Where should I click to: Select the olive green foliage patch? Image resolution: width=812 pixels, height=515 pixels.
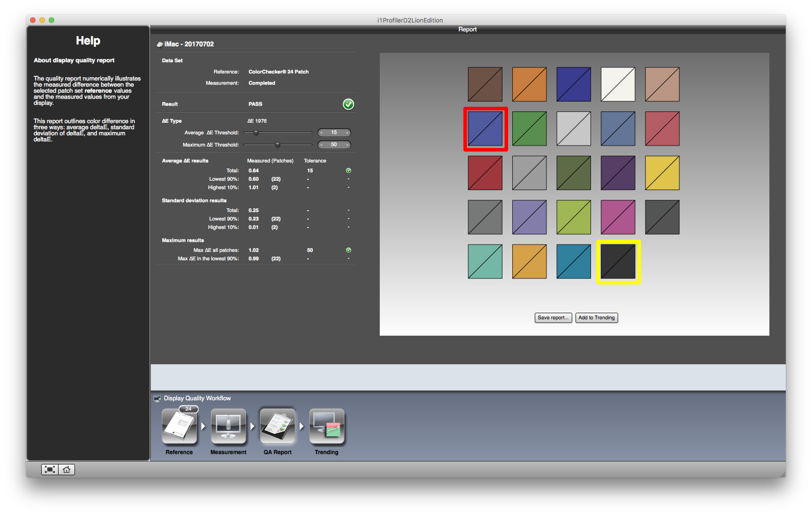pyautogui.click(x=573, y=173)
